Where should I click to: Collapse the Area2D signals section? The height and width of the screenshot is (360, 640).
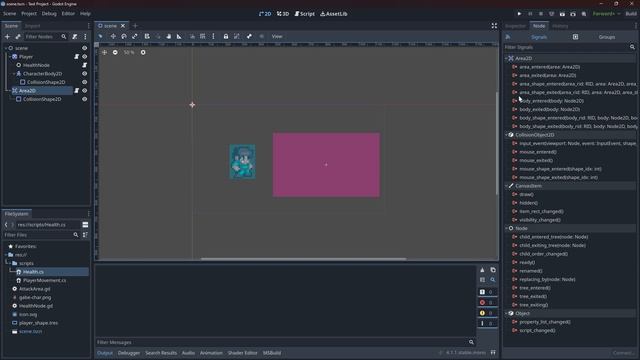click(x=507, y=58)
